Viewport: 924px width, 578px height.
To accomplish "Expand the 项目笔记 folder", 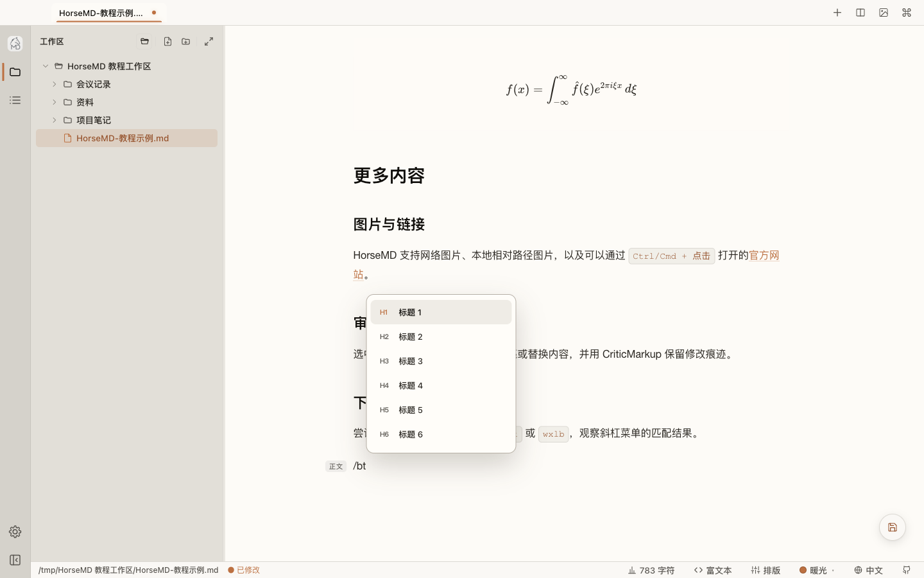I will pos(55,120).
